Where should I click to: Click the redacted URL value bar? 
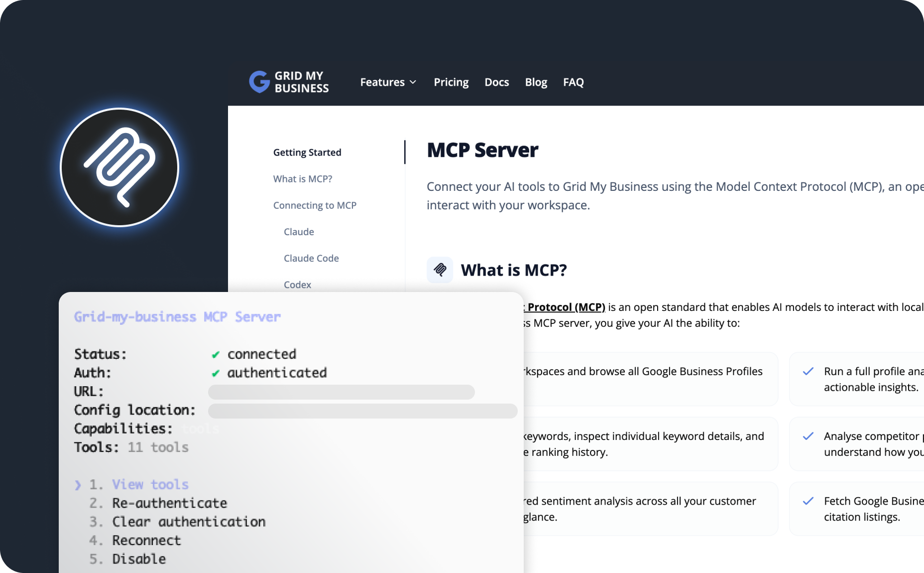pyautogui.click(x=342, y=392)
